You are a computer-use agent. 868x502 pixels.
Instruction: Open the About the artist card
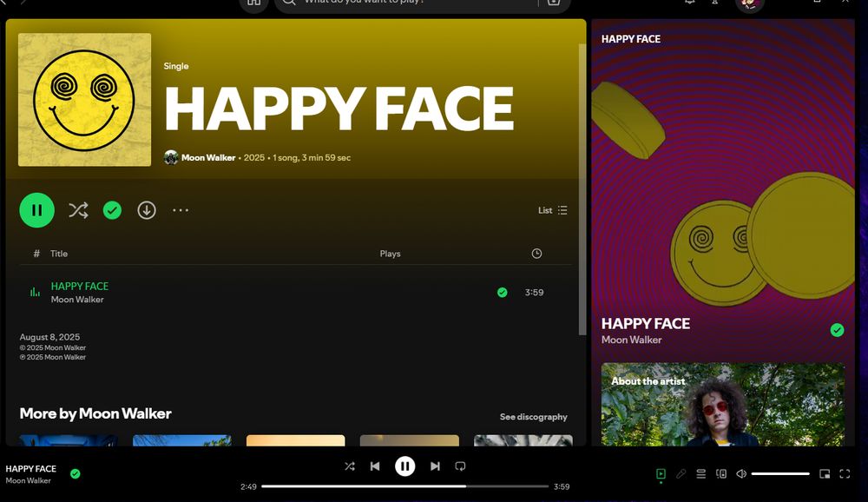(x=723, y=405)
